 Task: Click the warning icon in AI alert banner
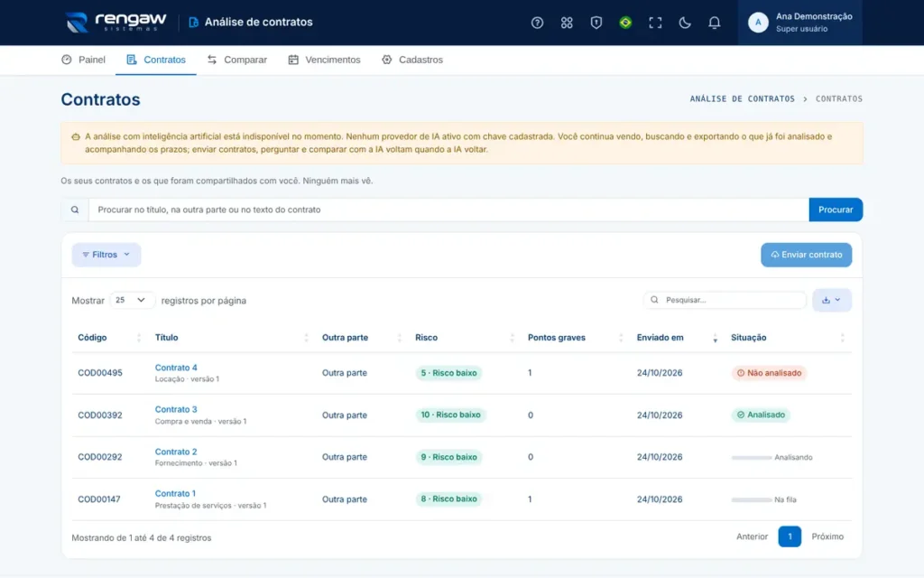tap(76, 137)
